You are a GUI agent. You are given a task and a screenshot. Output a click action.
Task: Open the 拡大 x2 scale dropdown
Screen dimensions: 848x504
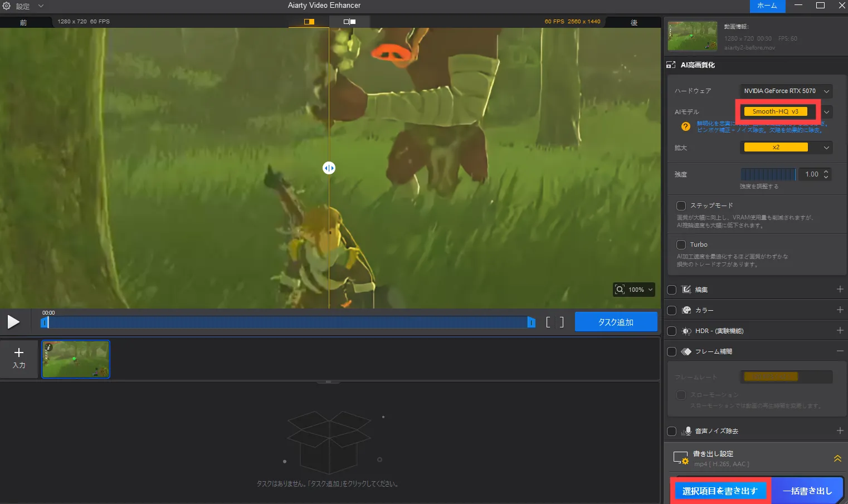[x=786, y=148]
